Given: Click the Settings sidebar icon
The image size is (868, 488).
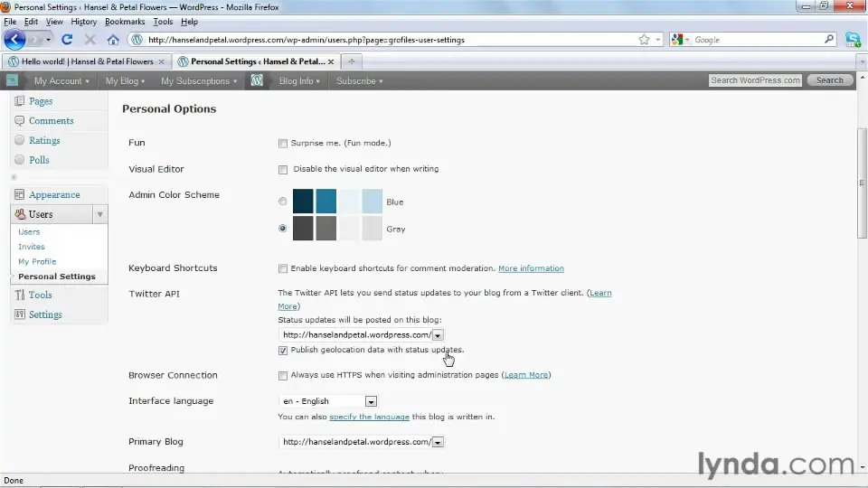Looking at the screenshot, I should 19,314.
